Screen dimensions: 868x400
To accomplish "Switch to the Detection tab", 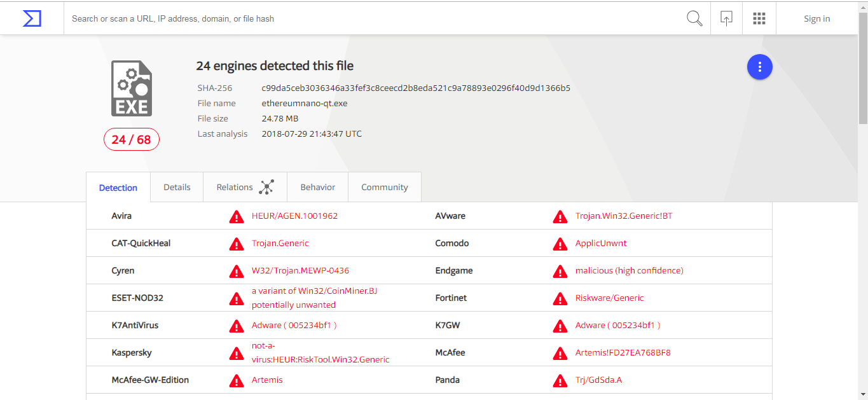I will tap(118, 188).
